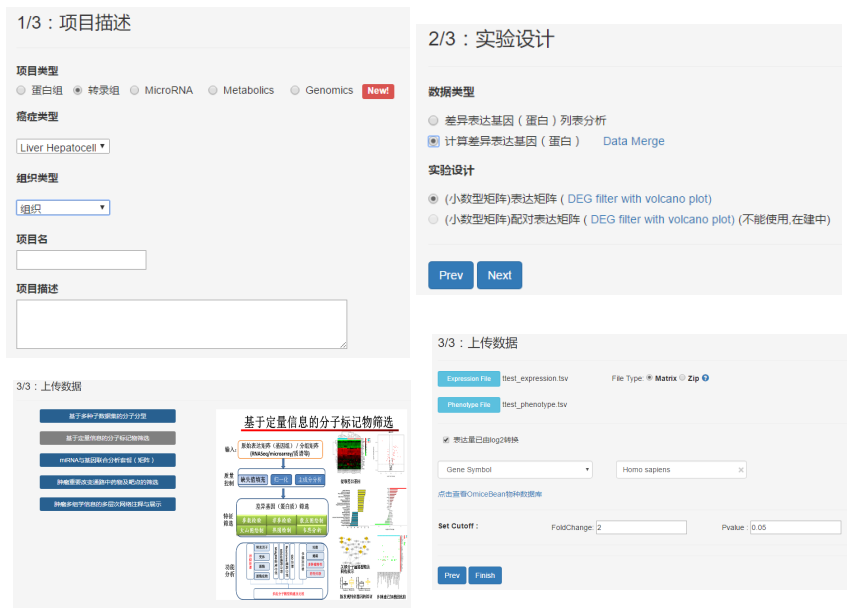Open the Gene Symbol dropdown

tap(515, 470)
